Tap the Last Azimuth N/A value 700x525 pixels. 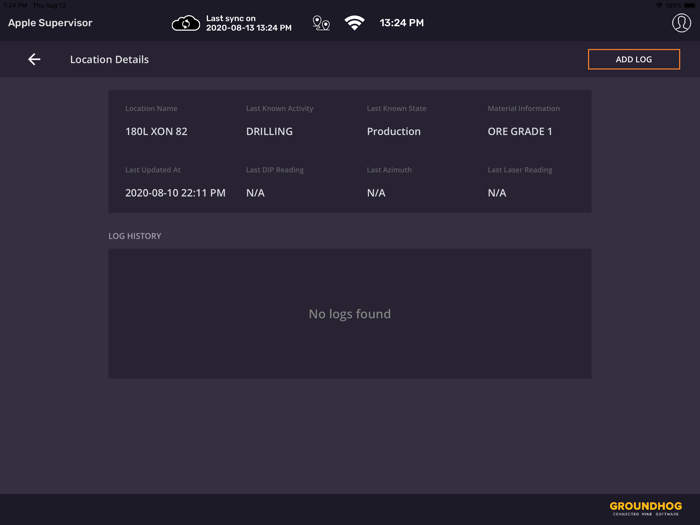[x=376, y=193]
